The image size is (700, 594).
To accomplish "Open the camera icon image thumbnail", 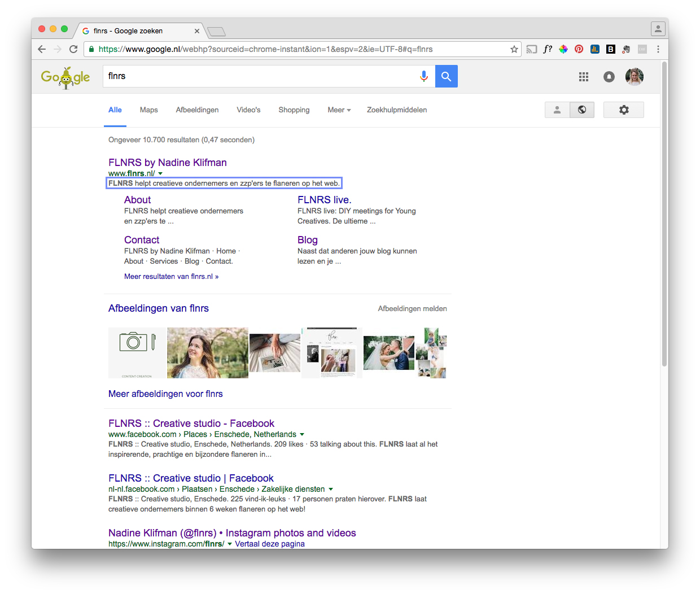I will click(137, 353).
